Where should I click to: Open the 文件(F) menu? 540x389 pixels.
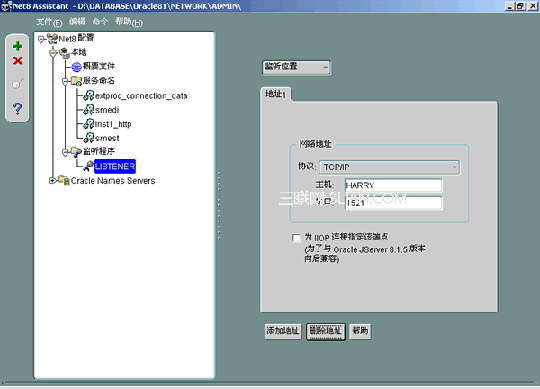coord(49,22)
